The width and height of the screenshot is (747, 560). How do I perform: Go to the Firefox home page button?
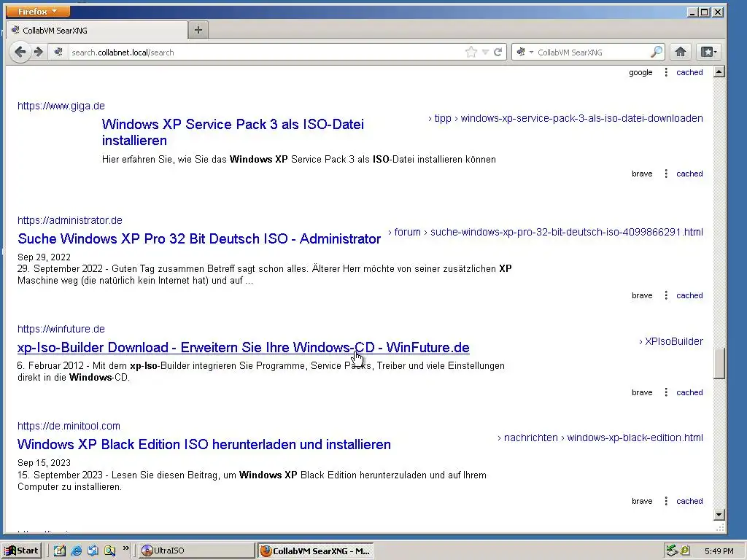[x=681, y=52]
